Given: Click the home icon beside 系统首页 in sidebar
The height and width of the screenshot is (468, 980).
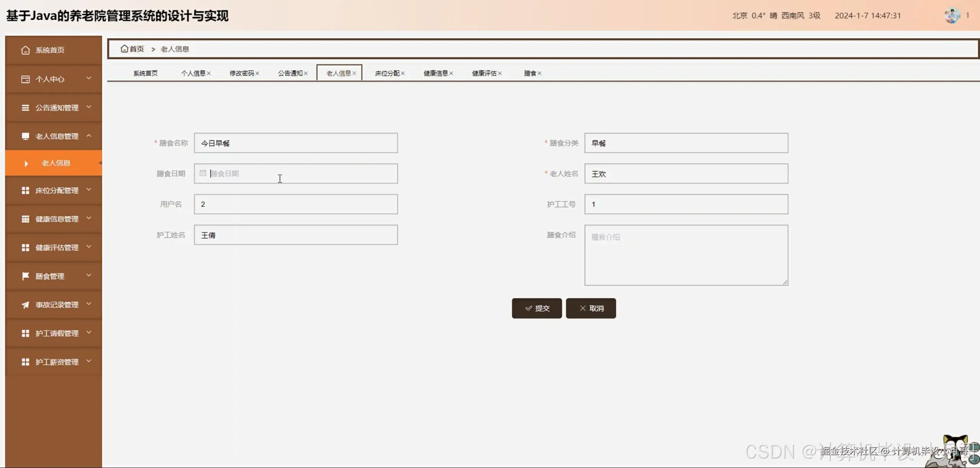Looking at the screenshot, I should (x=25, y=49).
